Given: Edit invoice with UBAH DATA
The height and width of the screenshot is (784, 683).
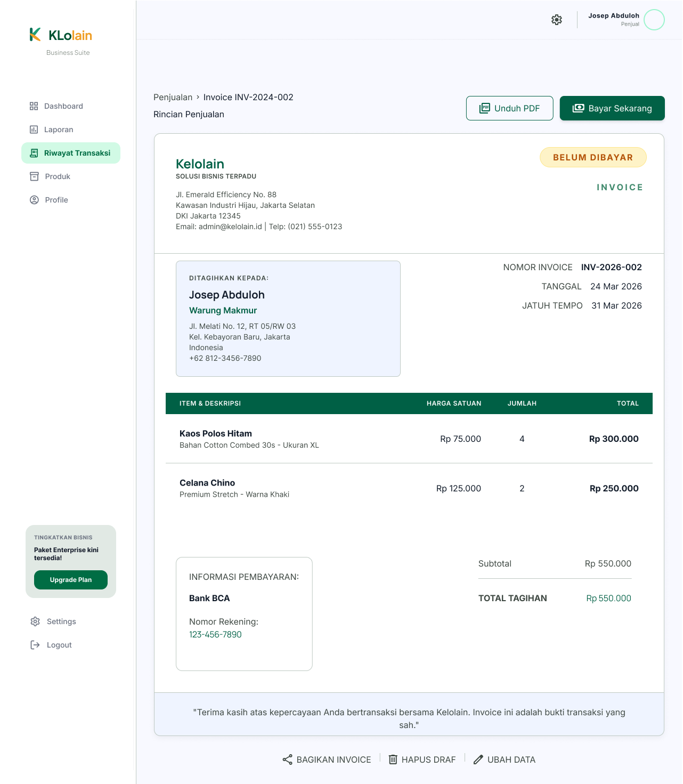Looking at the screenshot, I should (505, 759).
